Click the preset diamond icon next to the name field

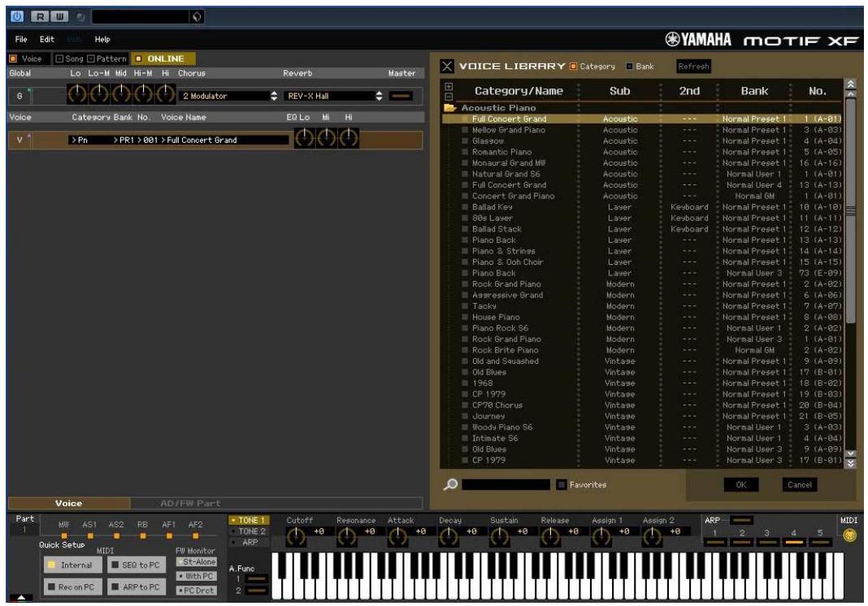point(197,16)
